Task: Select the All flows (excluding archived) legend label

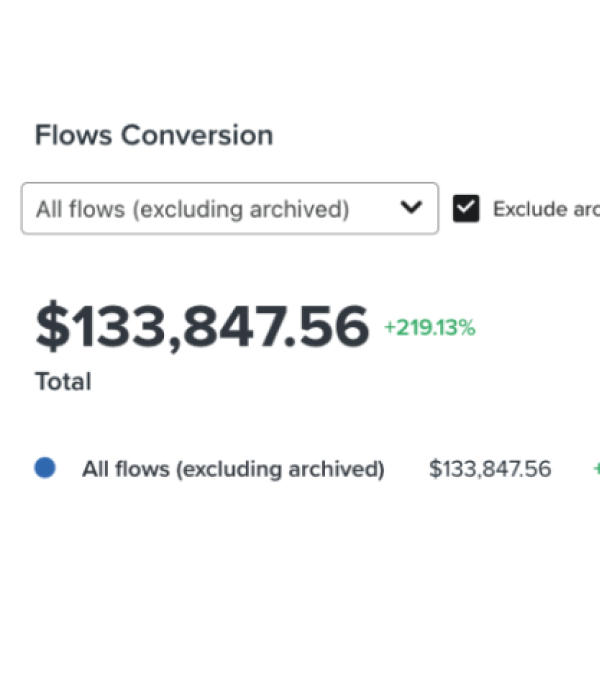Action: pos(233,469)
